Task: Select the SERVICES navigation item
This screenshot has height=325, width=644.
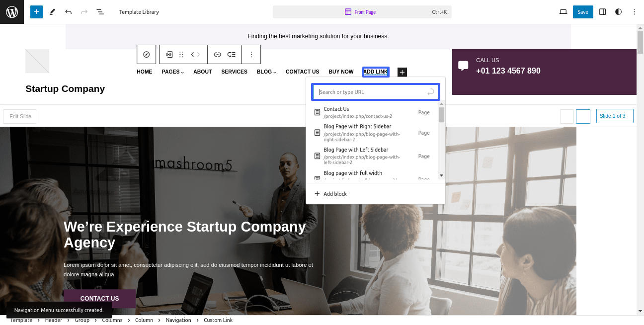Action: click(234, 72)
